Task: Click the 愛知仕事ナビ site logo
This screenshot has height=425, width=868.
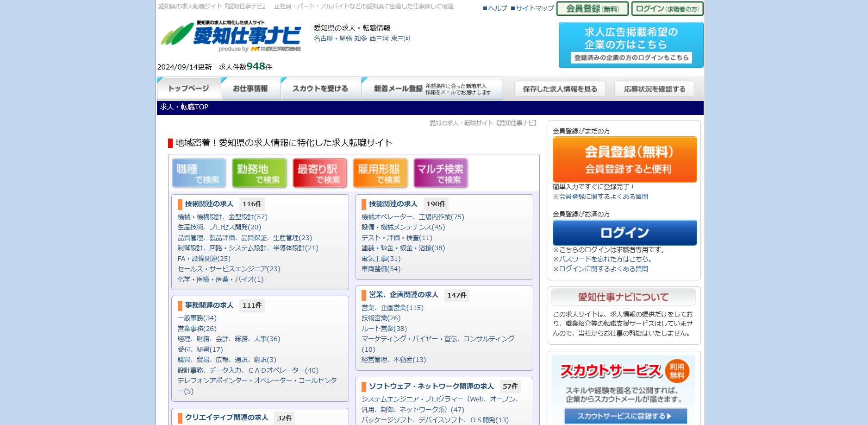Action: pyautogui.click(x=231, y=36)
